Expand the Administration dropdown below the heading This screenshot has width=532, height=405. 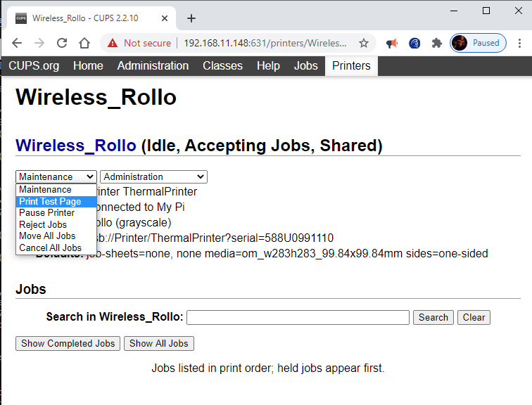[x=153, y=177]
